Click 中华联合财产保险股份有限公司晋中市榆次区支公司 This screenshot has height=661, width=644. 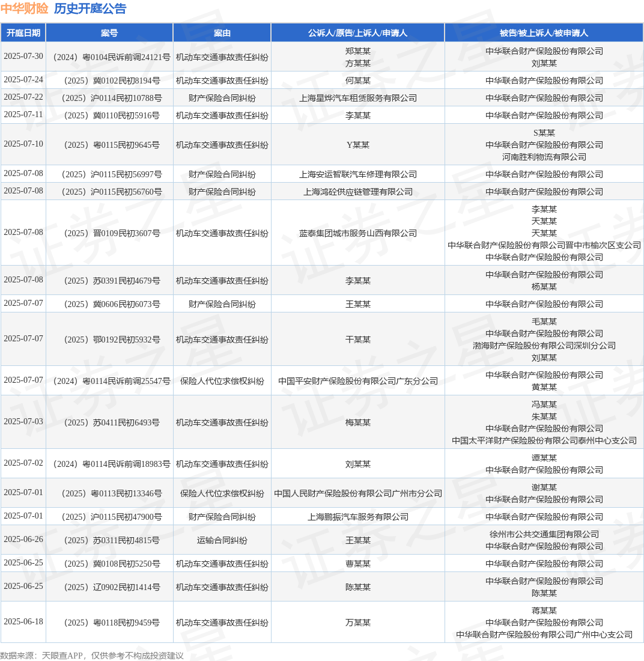[x=544, y=245]
